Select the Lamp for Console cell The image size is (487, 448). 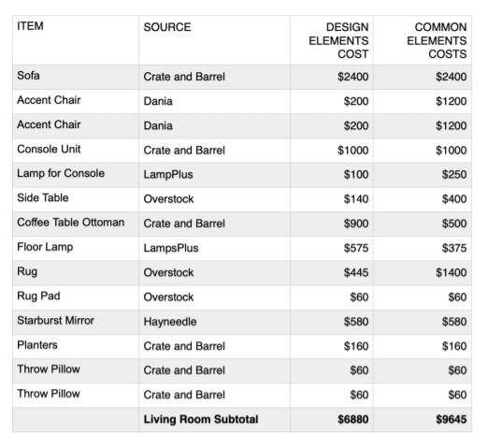tap(76, 175)
